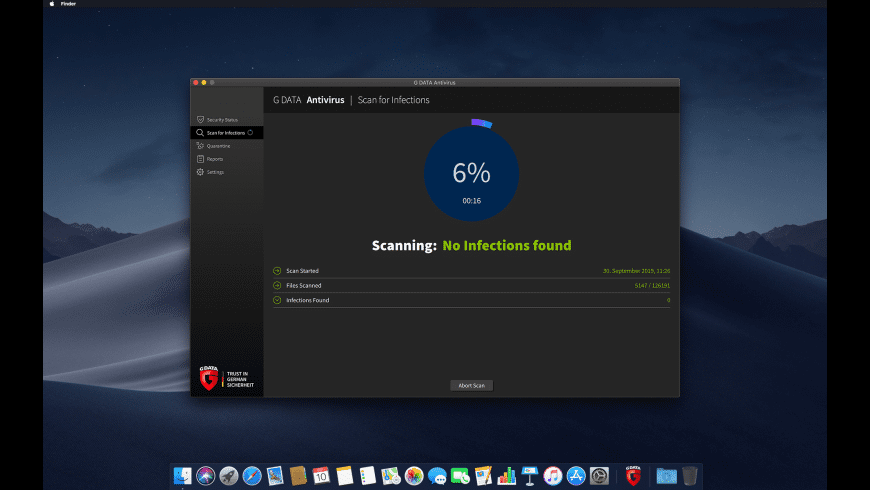Open Contacts book icon in Dock
The width and height of the screenshot is (870, 490).
click(x=298, y=476)
